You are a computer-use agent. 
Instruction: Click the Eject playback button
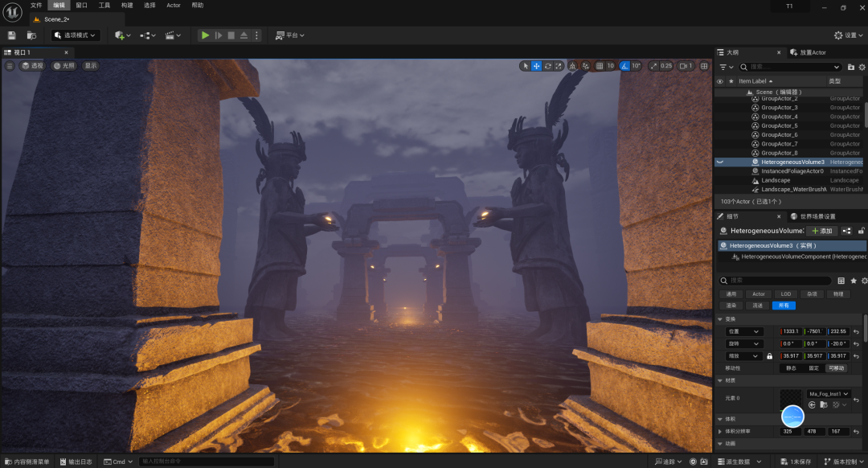(244, 35)
